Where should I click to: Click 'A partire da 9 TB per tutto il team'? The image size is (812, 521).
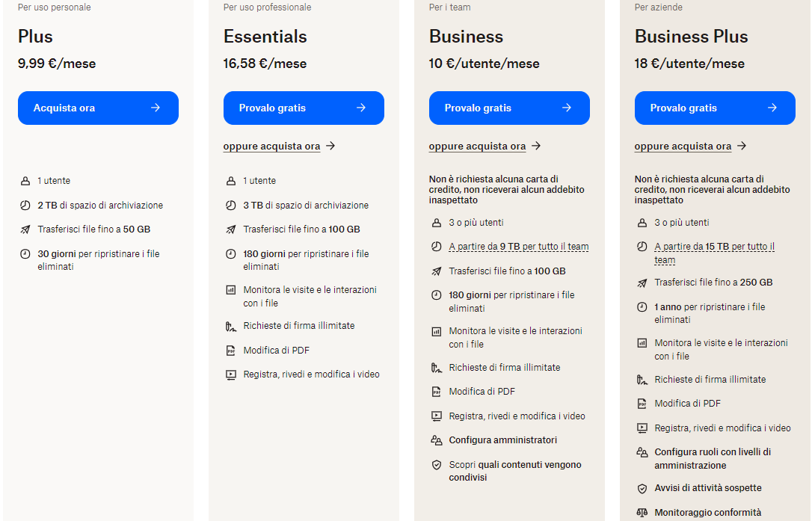point(518,247)
